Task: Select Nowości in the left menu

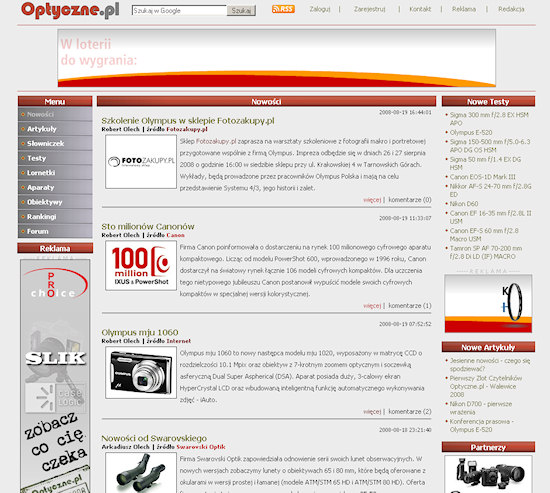Action: (x=55, y=114)
